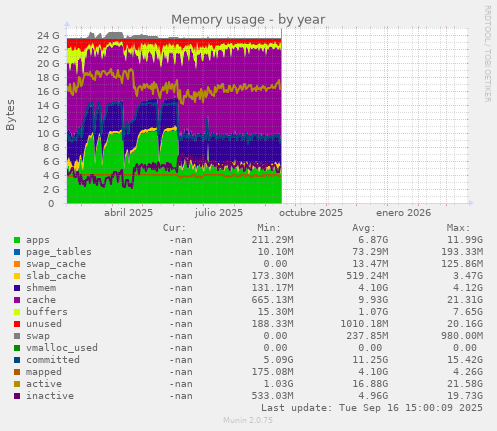Click the buffers max value 7.65G
Screen dimensions: 497x431
[x=468, y=312]
